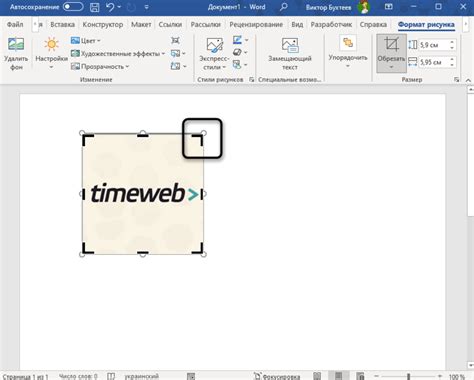Expand Художественные эффекты dropdown
Viewport: 474px width, 380px height.
pos(118,53)
